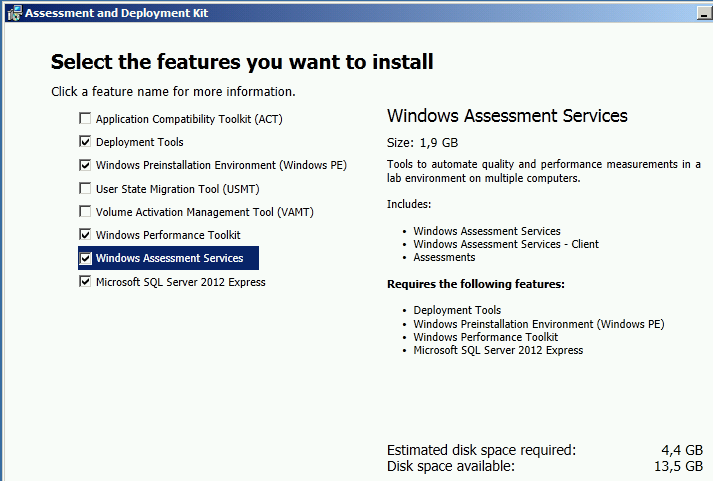Enable Application Compatibility Toolkit (ACT) checkbox
713x481 pixels.
[x=85, y=119]
